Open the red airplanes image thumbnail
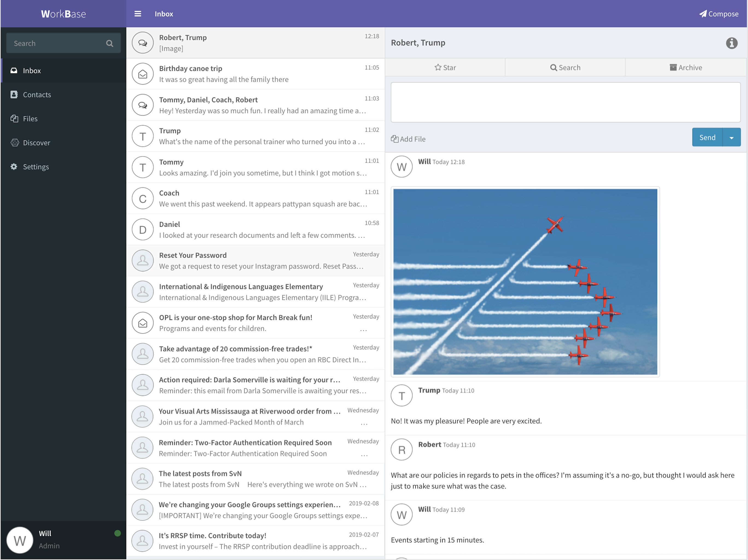The width and height of the screenshot is (748, 560). pos(525,281)
